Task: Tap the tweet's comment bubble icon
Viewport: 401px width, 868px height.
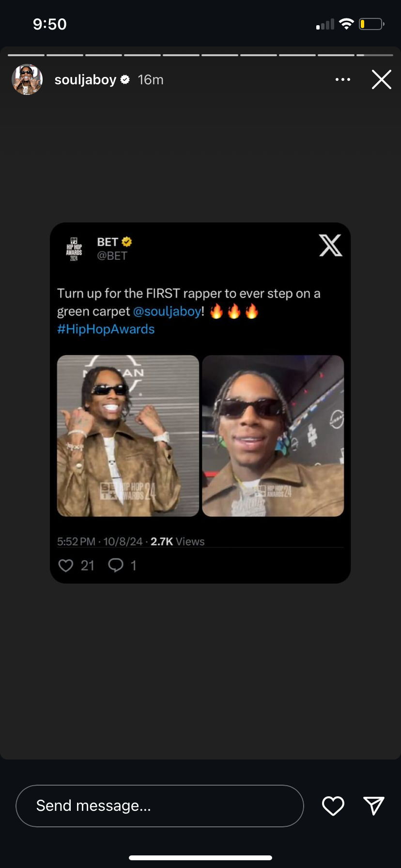Action: [116, 565]
